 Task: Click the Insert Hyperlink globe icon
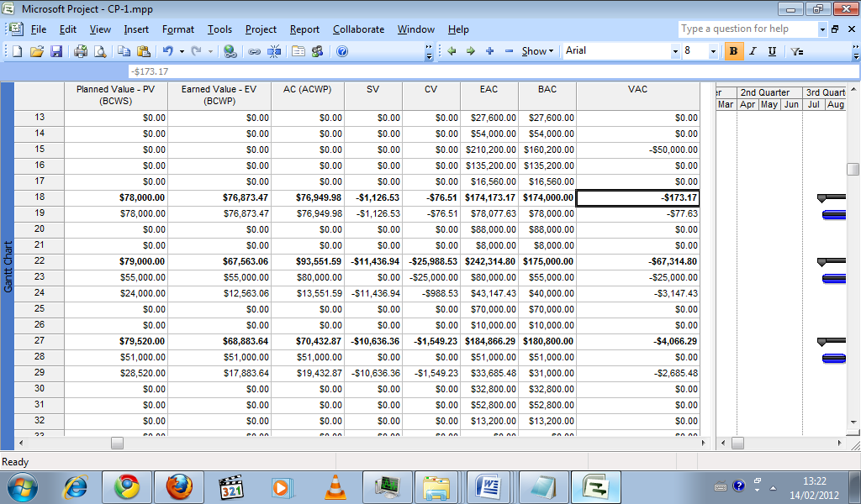(230, 51)
